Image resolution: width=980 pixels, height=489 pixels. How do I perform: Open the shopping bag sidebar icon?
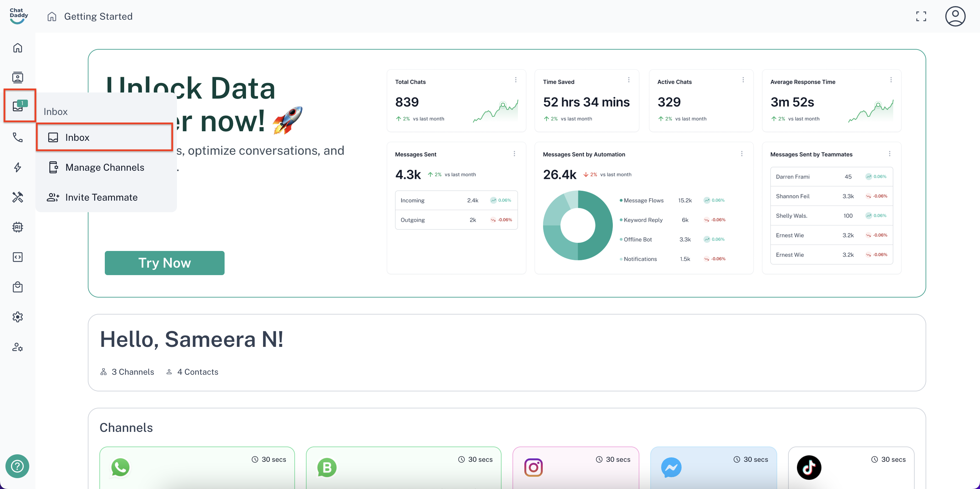[x=17, y=287]
